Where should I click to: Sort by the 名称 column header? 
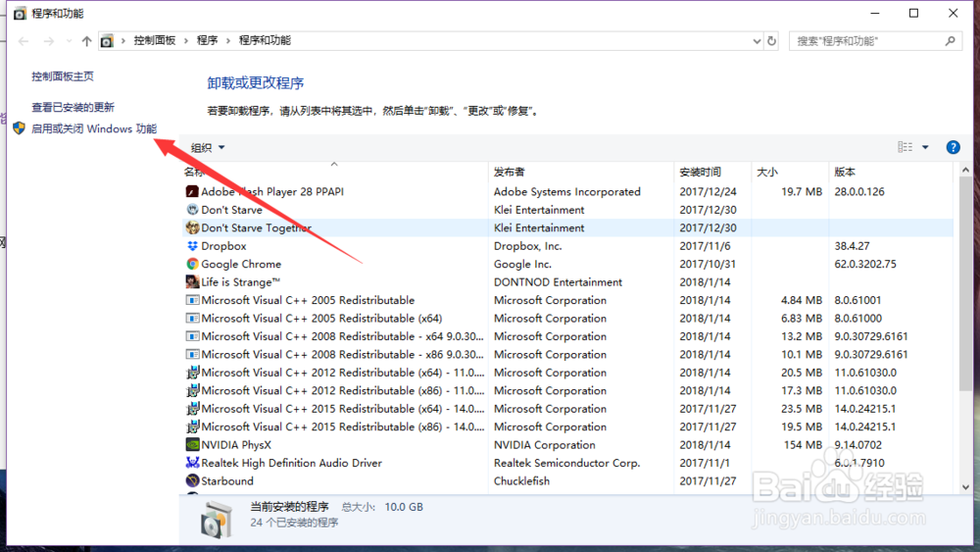click(334, 172)
